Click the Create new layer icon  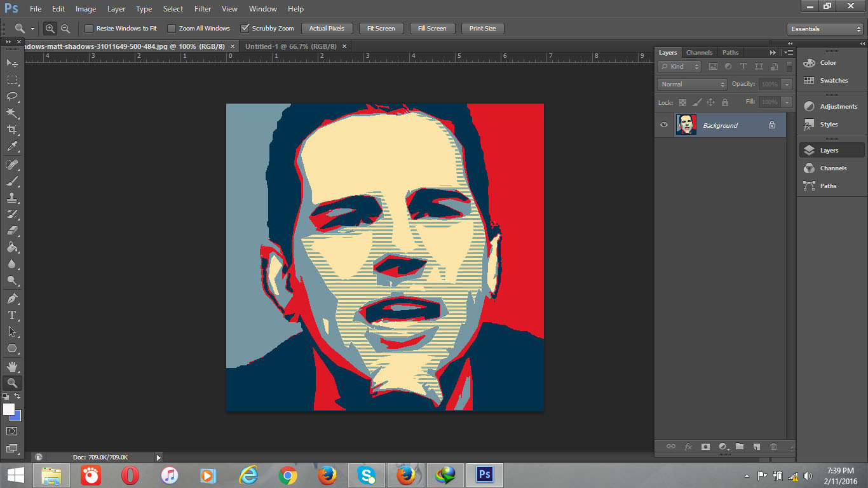[x=757, y=447]
